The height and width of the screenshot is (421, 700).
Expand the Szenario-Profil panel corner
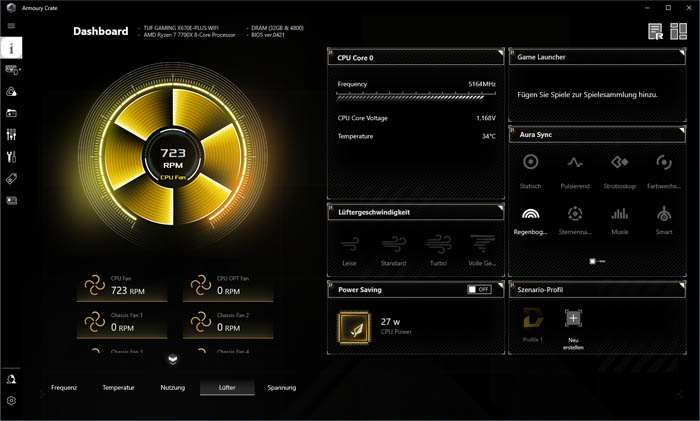[x=682, y=285]
